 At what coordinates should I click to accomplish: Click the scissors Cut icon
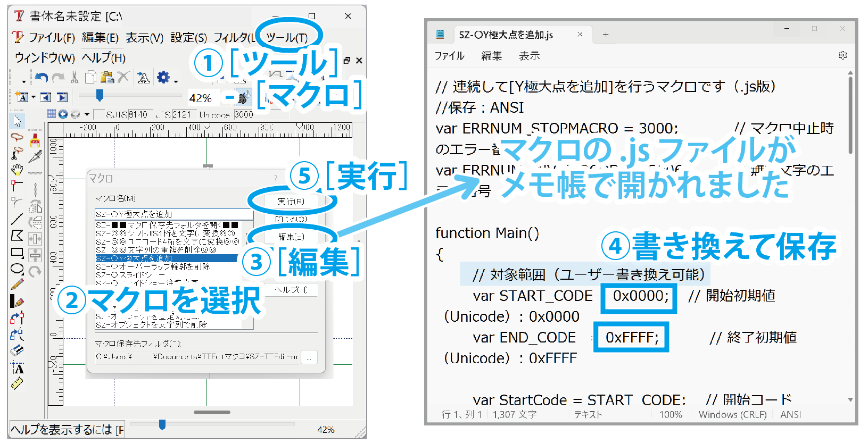(x=75, y=78)
